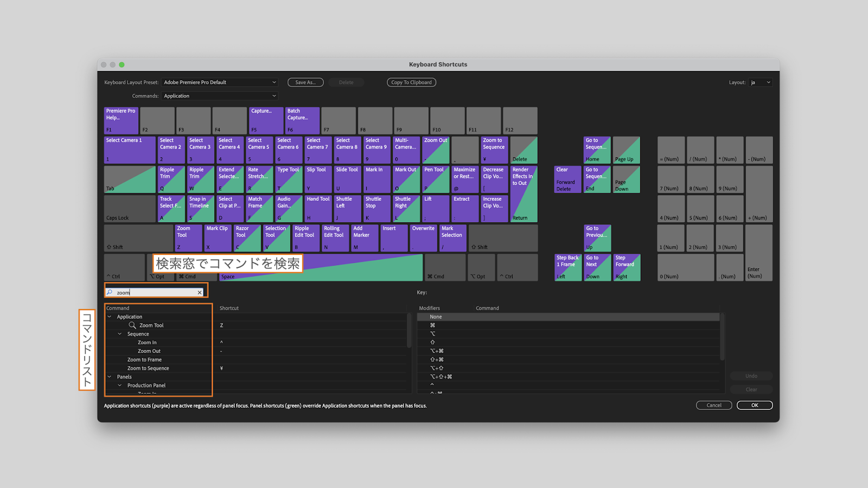Image resolution: width=868 pixels, height=488 pixels.
Task: Clear the search field with the X icon
Action: coord(200,292)
